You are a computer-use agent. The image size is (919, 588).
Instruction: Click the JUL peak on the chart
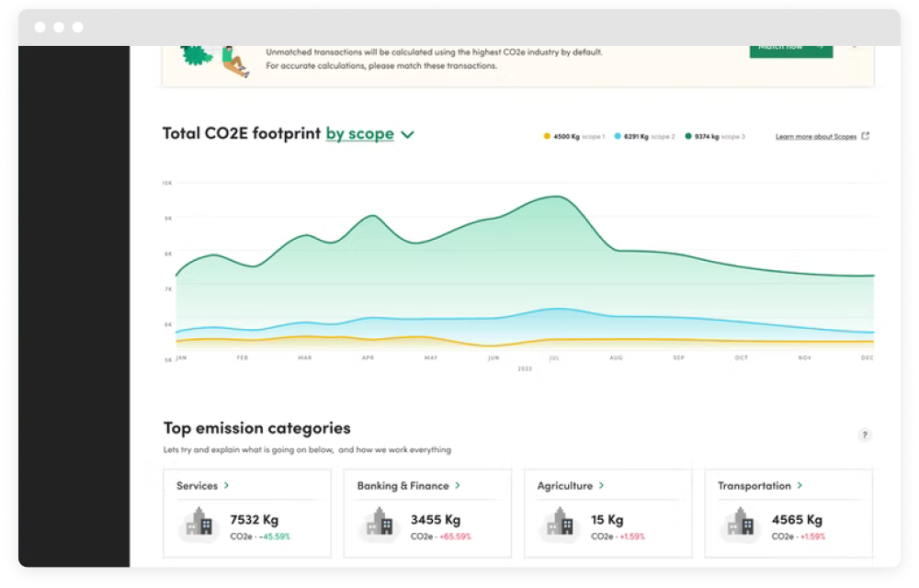[x=556, y=197]
